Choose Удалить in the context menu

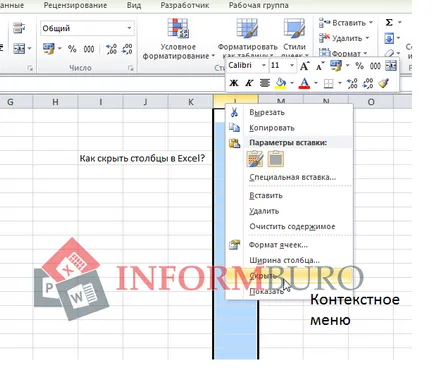tap(264, 211)
